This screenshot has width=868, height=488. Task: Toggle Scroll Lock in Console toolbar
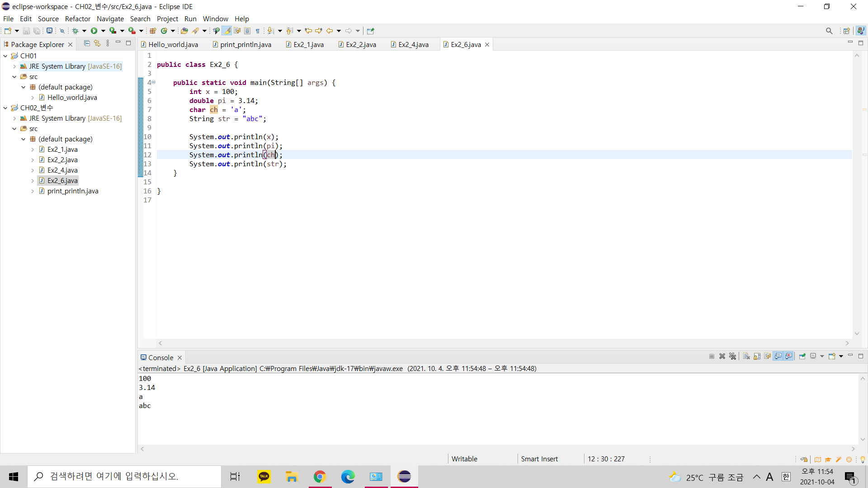click(757, 356)
